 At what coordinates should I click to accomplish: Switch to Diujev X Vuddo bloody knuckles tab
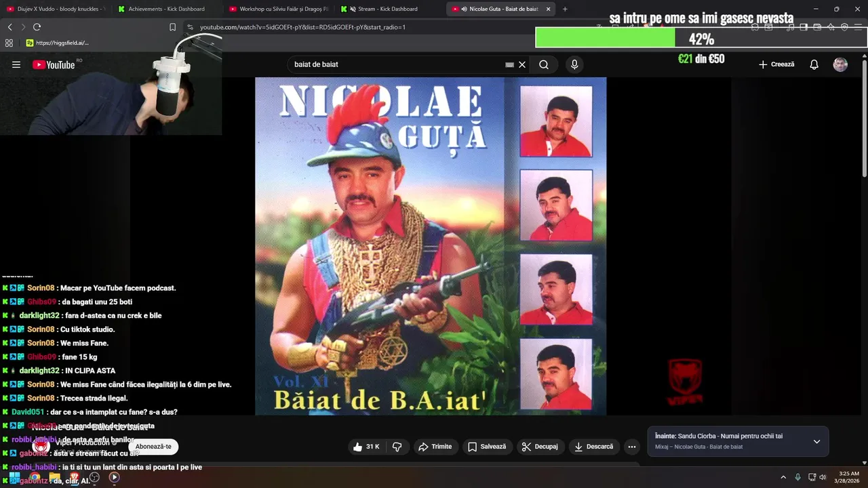[x=56, y=9]
